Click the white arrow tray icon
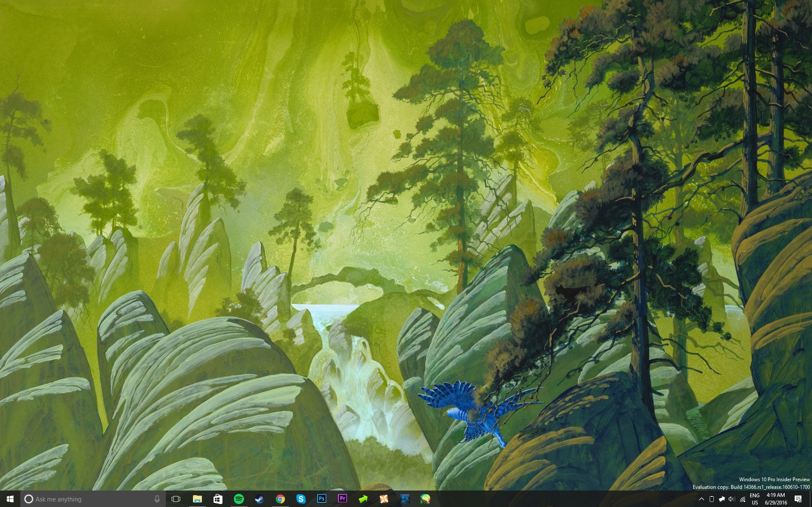812x507 pixels. (x=722, y=499)
